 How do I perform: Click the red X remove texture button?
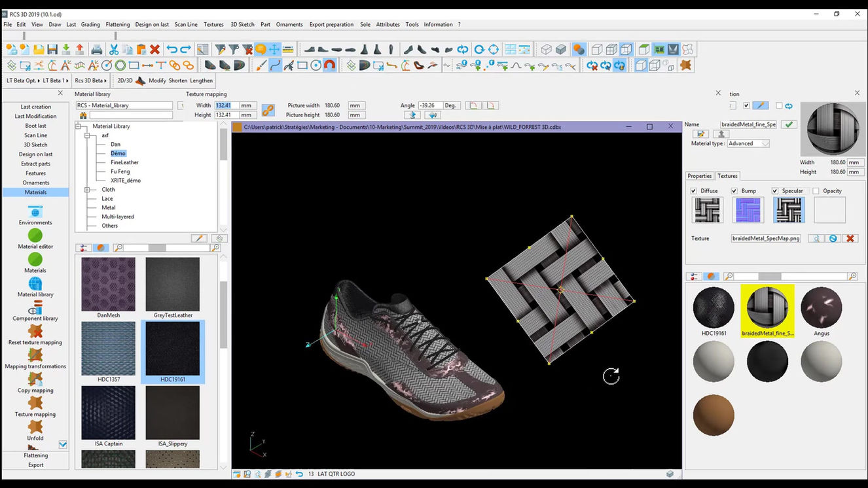(x=850, y=239)
